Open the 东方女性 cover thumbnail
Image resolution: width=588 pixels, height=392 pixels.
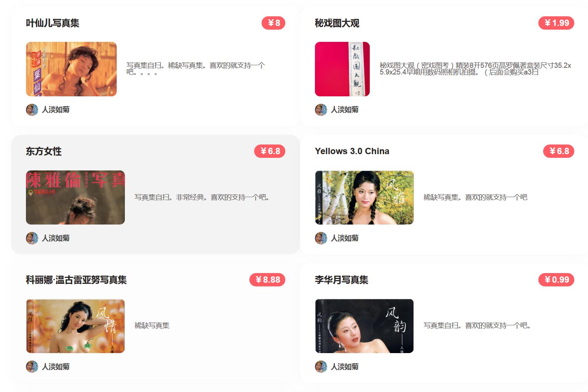pos(75,197)
